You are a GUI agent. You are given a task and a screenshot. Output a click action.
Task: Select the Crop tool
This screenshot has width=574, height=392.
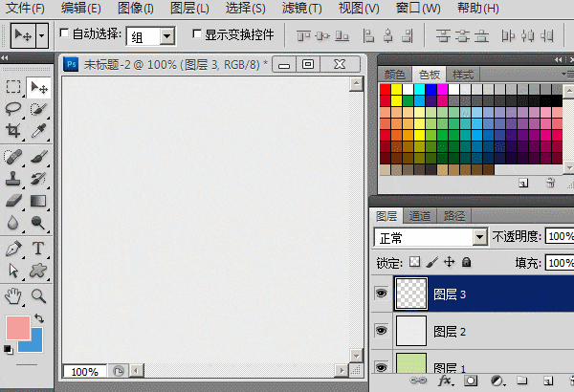tap(13, 131)
